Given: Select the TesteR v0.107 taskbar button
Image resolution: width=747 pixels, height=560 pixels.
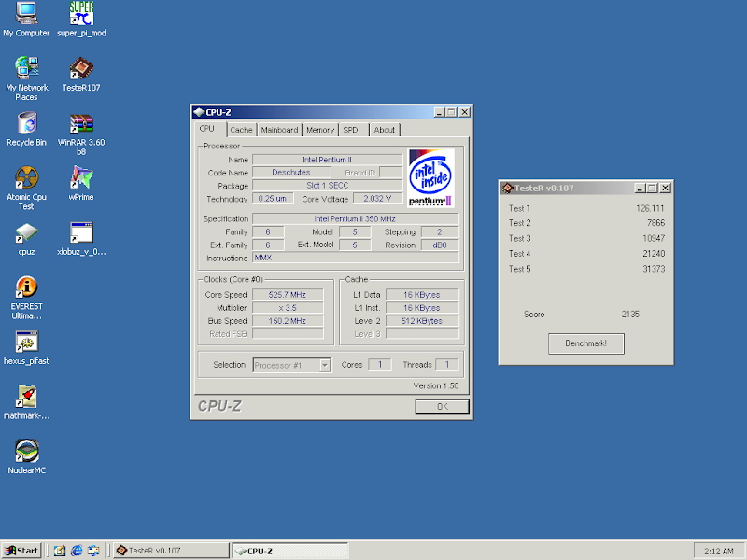Looking at the screenshot, I should coord(170,550).
